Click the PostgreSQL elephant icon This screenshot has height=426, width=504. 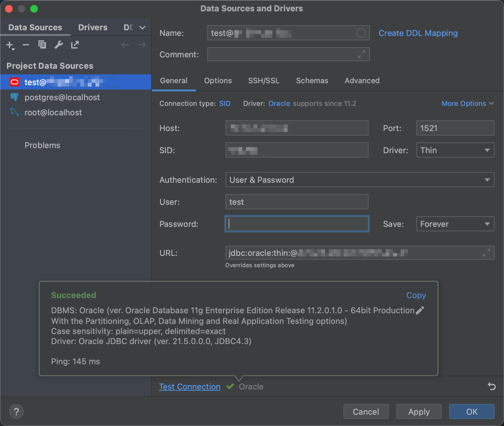tap(14, 97)
